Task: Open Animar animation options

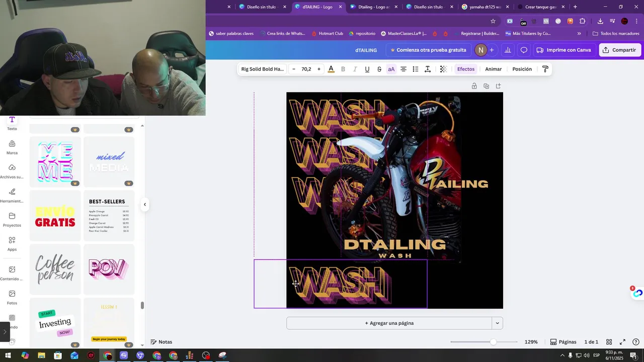Action: [494, 69]
